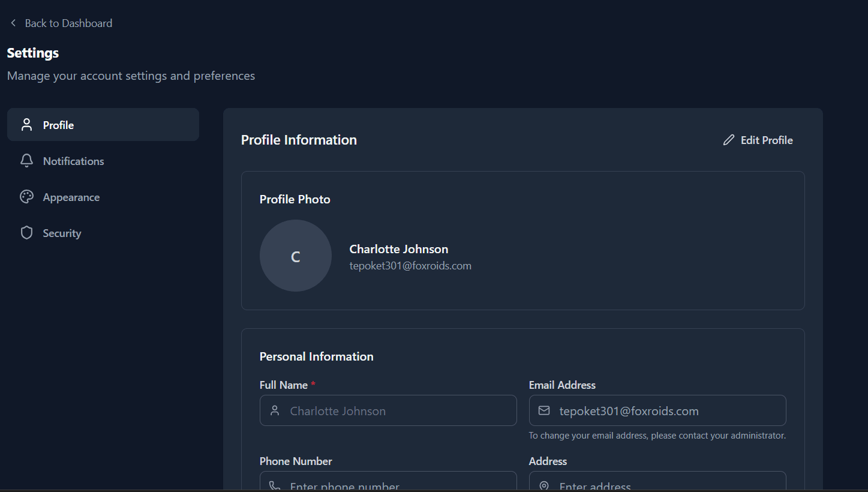Click the envelope icon in Email Address field
Screen dimensions: 868x492
544,410
